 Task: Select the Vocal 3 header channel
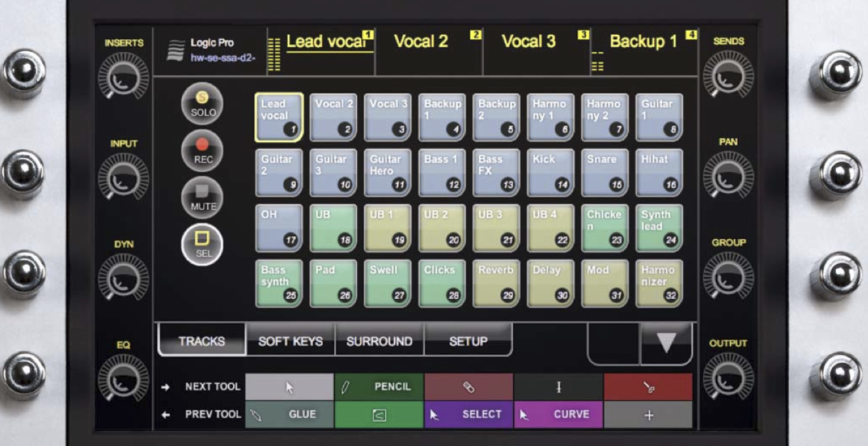[537, 51]
